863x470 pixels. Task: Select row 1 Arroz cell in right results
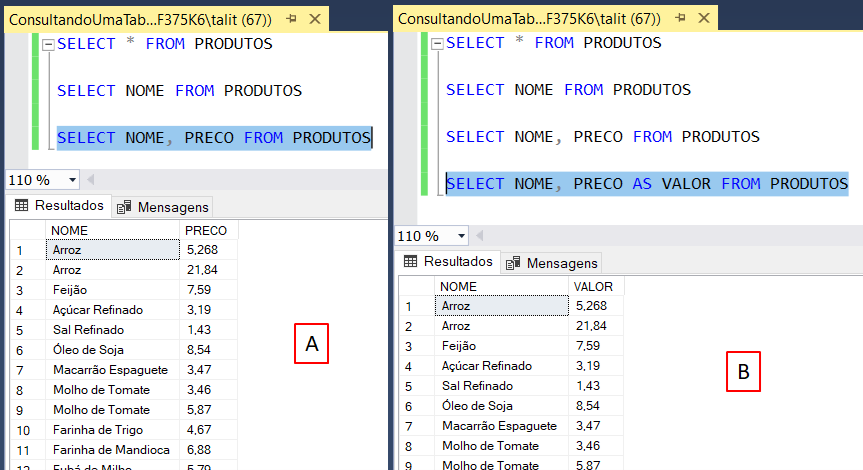pos(502,306)
